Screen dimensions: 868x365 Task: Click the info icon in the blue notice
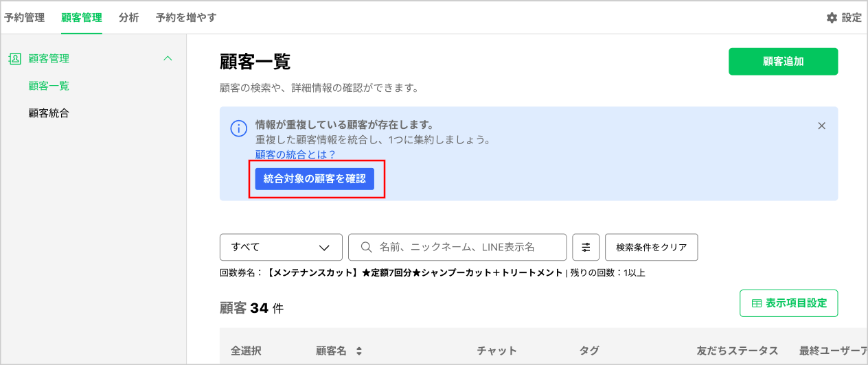pos(238,128)
